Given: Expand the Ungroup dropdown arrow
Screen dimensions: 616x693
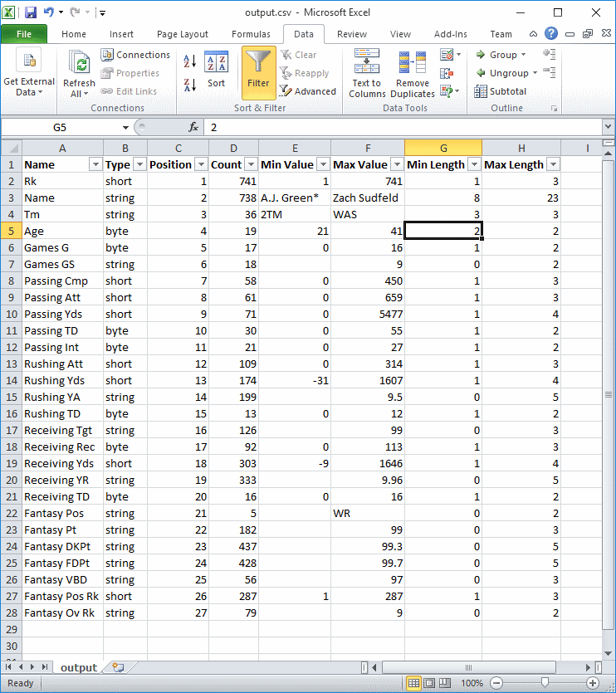Looking at the screenshot, I should point(535,73).
